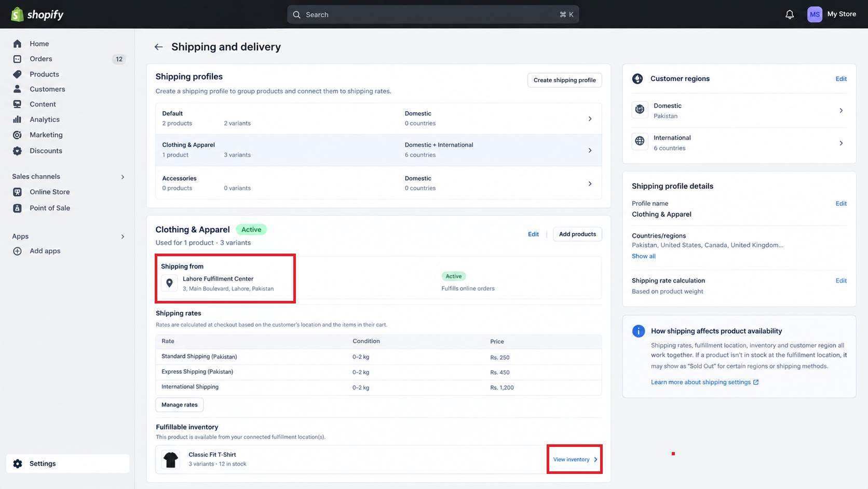Click Create shipping profile button
Image resolution: width=868 pixels, height=489 pixels.
pos(565,80)
